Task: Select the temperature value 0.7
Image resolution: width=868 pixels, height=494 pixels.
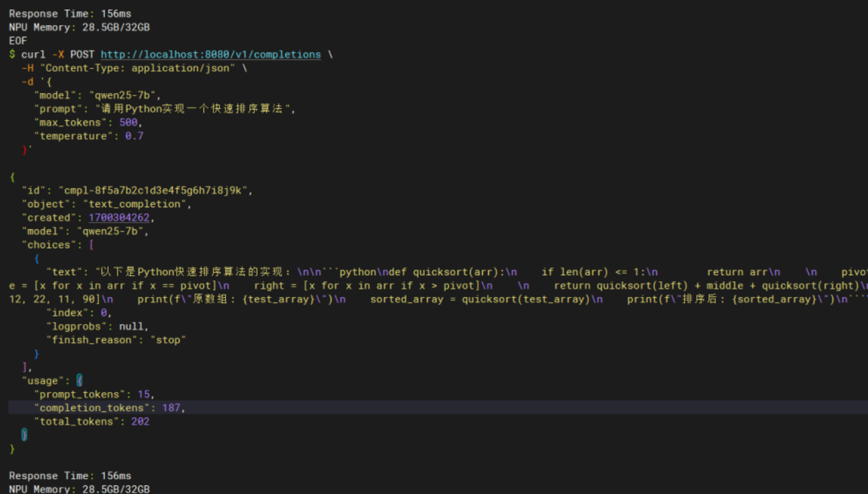Action: pos(134,136)
